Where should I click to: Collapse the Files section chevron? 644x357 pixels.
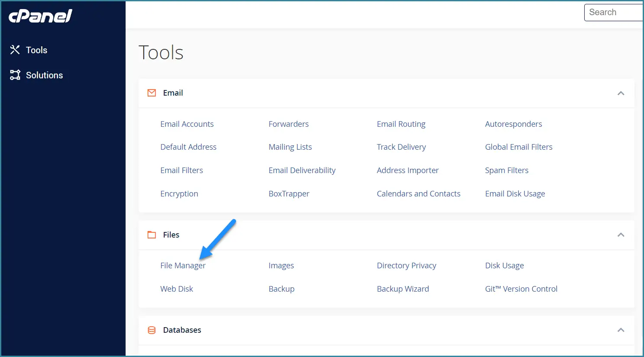tap(621, 235)
